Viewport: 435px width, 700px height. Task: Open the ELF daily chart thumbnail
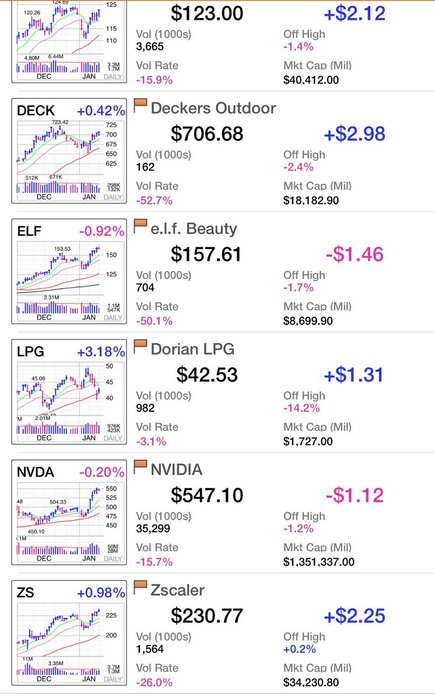click(x=69, y=271)
